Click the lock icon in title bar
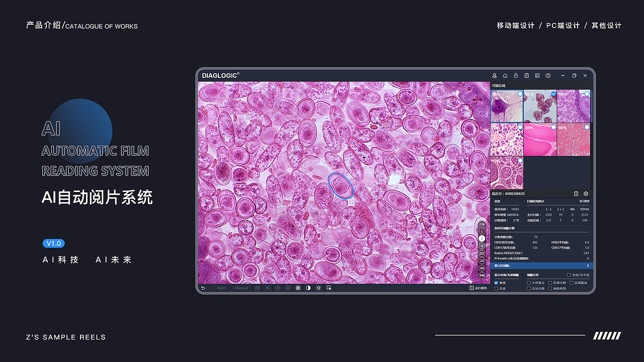644x362 pixels. (x=516, y=75)
